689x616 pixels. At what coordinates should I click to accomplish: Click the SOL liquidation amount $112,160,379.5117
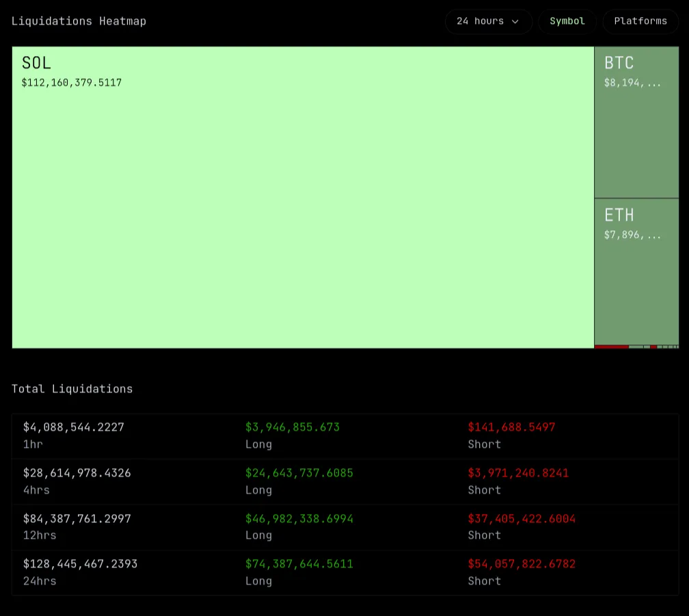pyautogui.click(x=72, y=83)
